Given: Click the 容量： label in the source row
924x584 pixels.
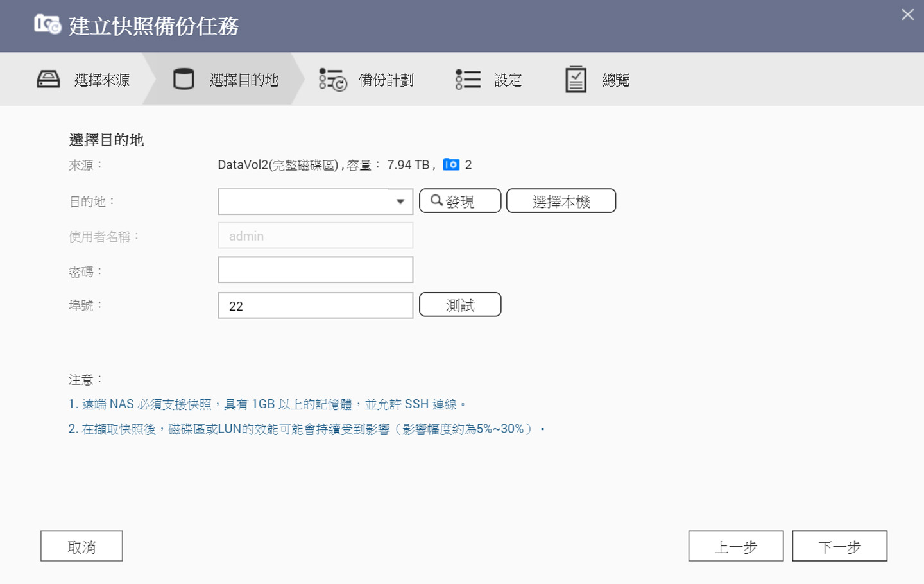Looking at the screenshot, I should click(364, 166).
